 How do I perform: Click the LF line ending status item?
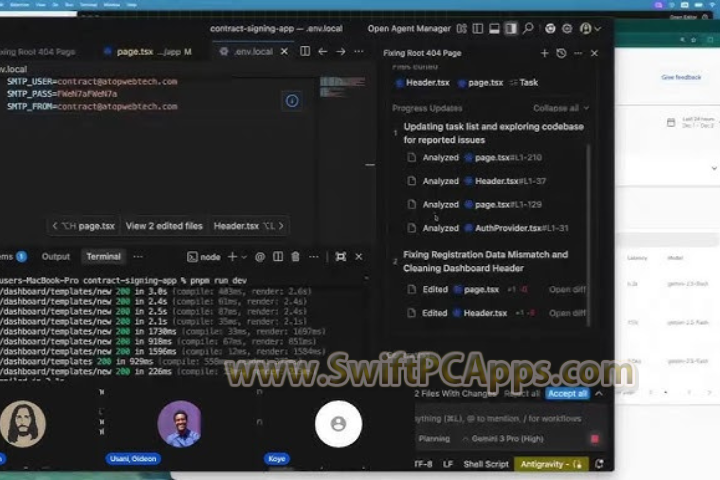(448, 464)
